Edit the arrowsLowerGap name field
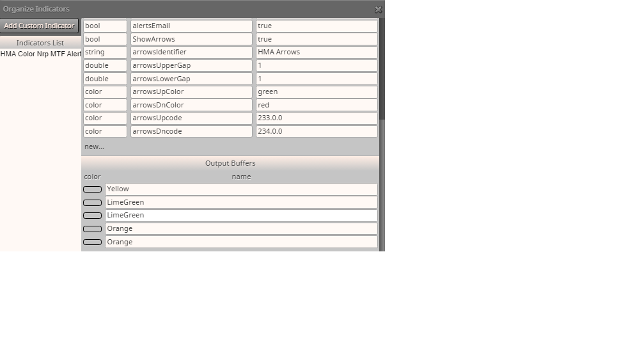 pos(191,79)
